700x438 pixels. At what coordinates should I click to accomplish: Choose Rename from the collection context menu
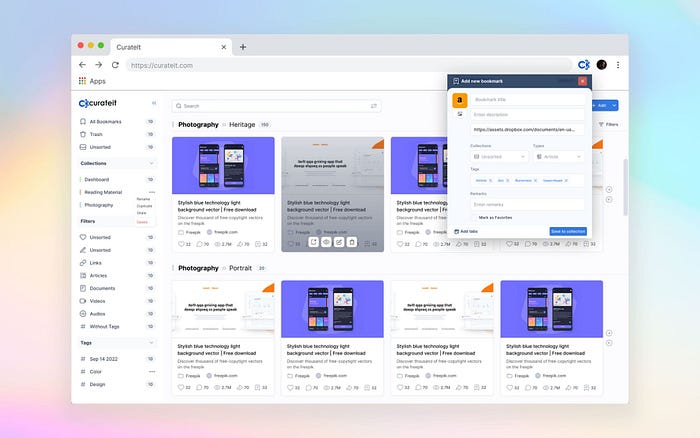tap(143, 199)
